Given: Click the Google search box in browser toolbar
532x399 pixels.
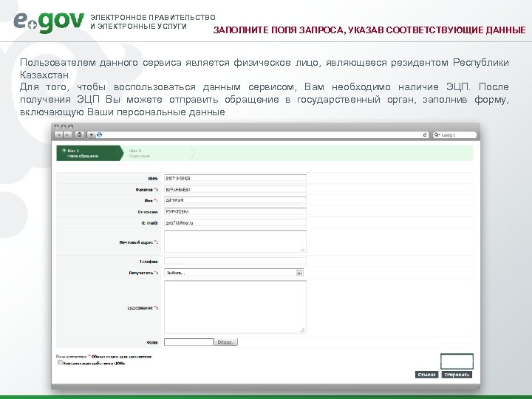Looking at the screenshot, I should (454, 135).
